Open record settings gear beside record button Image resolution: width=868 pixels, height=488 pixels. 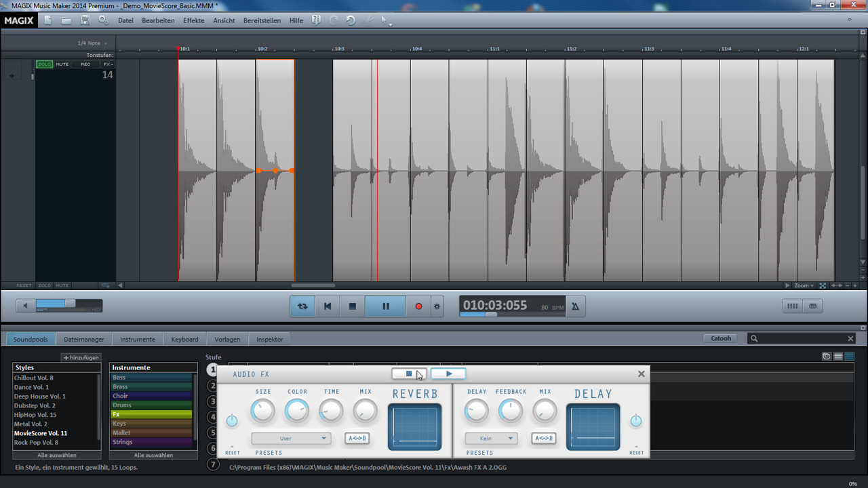pyautogui.click(x=437, y=306)
